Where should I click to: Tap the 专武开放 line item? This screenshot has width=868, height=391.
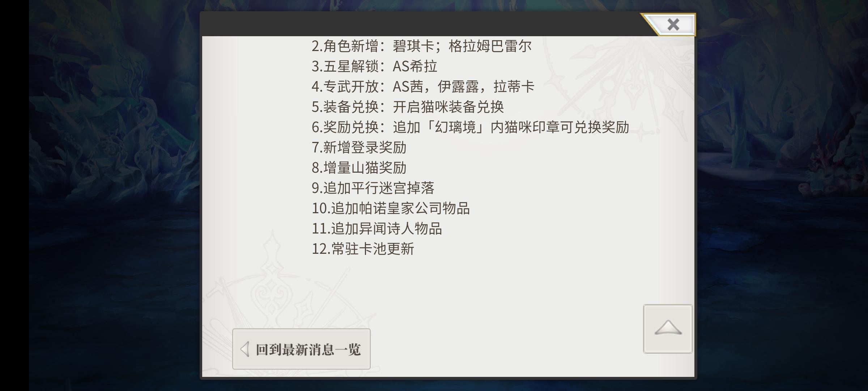423,87
